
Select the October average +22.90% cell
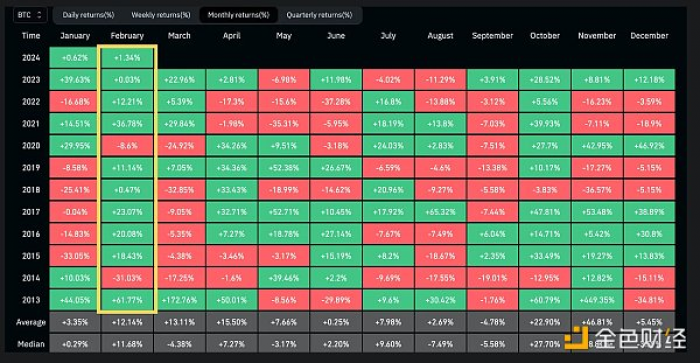545,322
